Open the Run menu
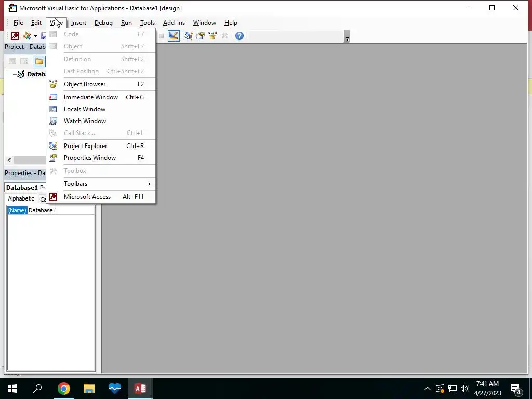Viewport: 532px width, 399px height. pyautogui.click(x=126, y=23)
